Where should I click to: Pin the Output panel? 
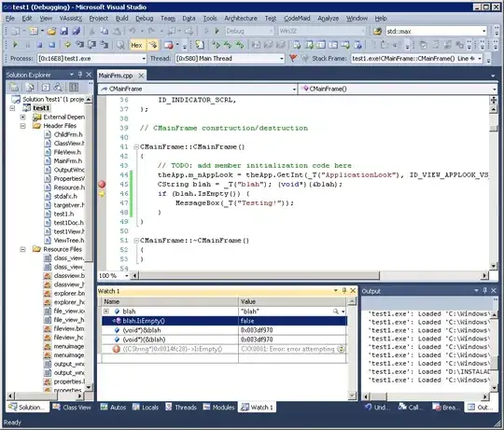(484, 291)
